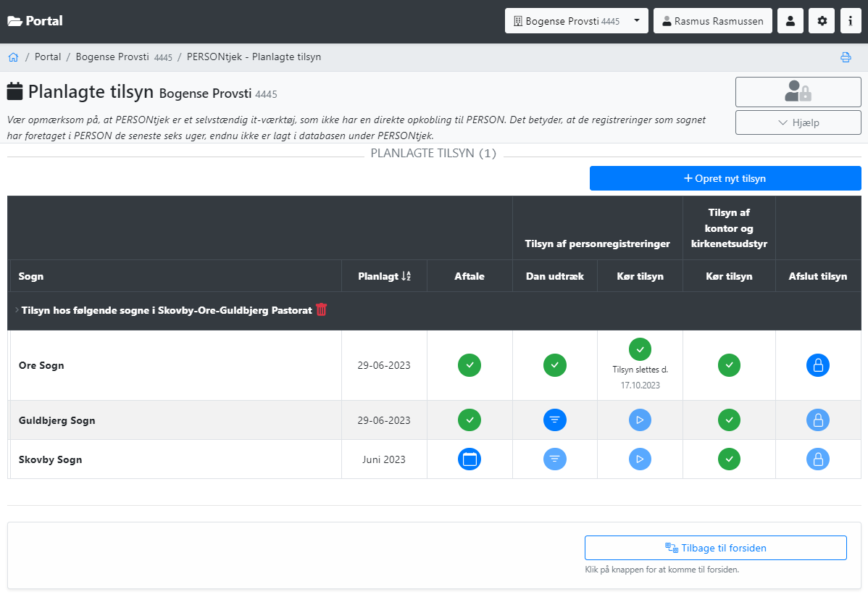Click the user lock button
This screenshot has width=868, height=600.
coord(798,92)
